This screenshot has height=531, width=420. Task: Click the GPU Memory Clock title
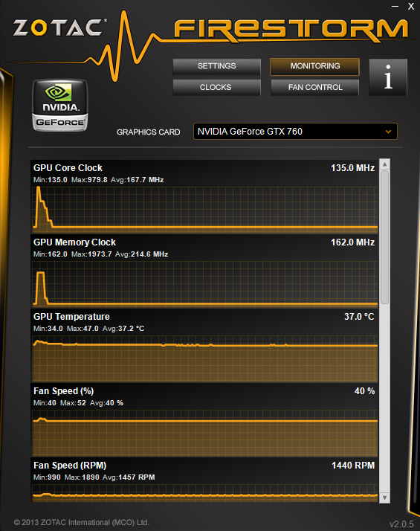pyautogui.click(x=74, y=242)
